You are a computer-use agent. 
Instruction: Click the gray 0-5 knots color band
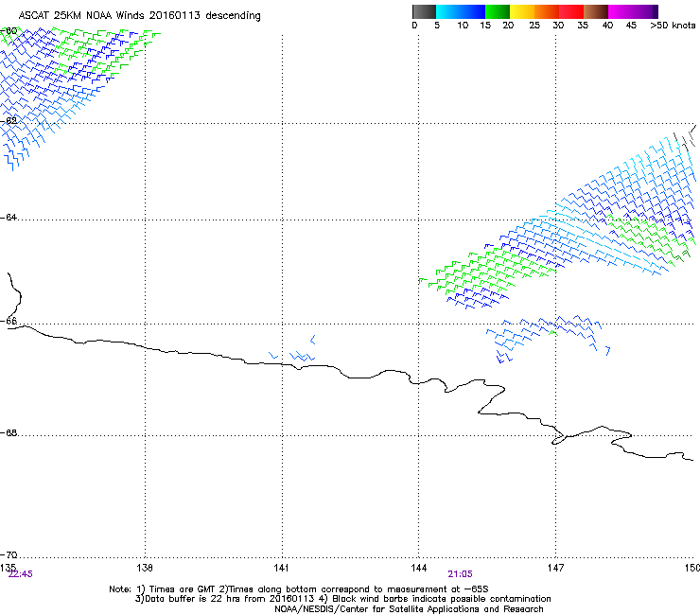pos(424,11)
